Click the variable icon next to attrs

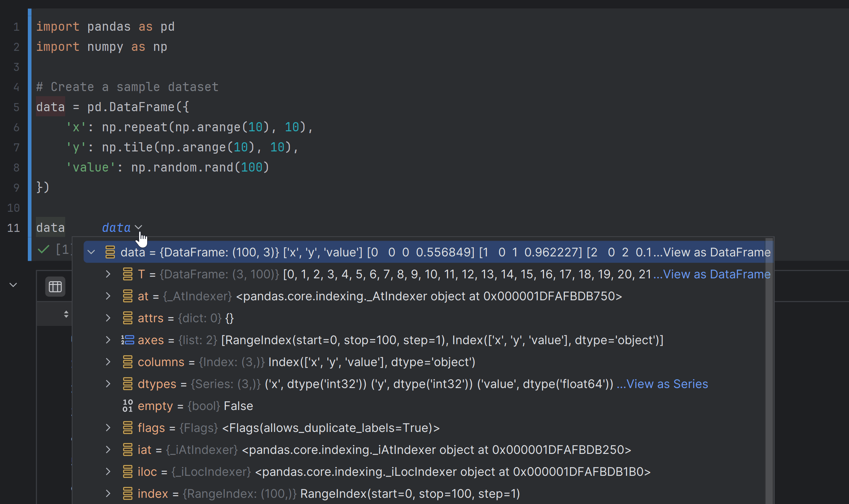click(127, 318)
